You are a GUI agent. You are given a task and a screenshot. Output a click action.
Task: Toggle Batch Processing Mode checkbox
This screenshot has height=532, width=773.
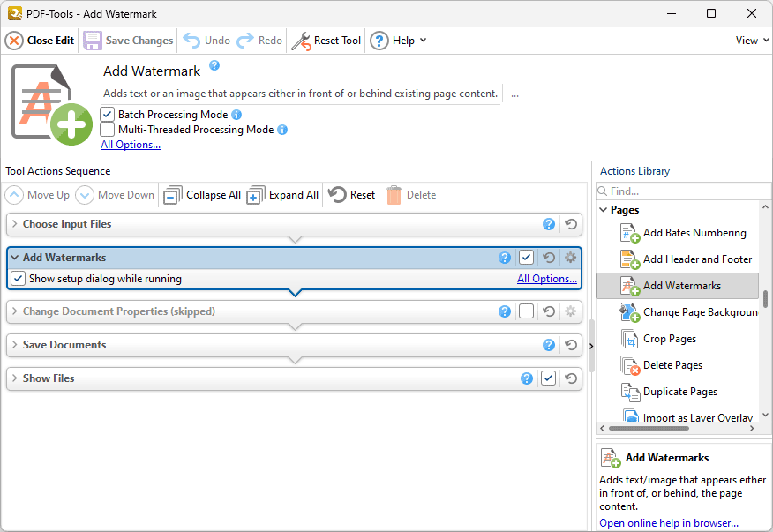click(x=107, y=115)
